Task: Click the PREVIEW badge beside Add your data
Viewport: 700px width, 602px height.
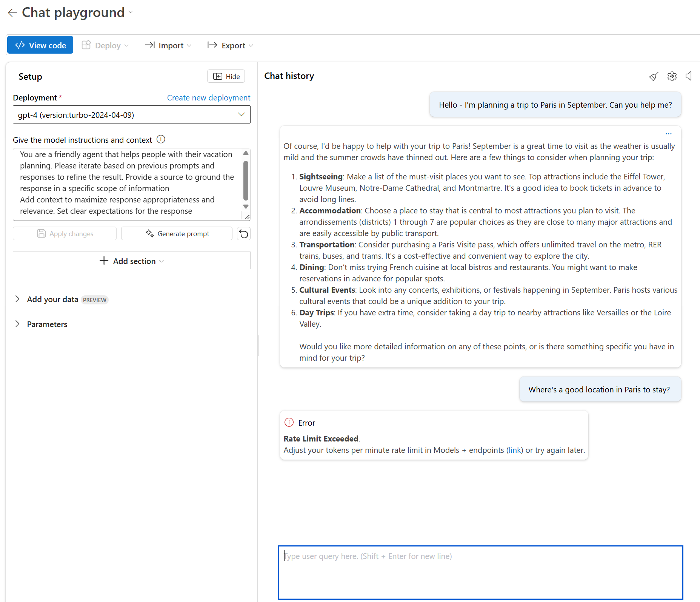Action: (x=95, y=300)
